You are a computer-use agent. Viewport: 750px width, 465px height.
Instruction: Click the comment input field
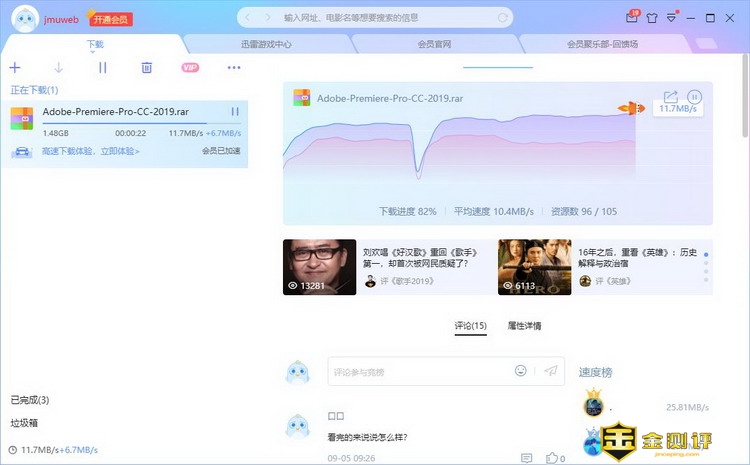coord(420,371)
